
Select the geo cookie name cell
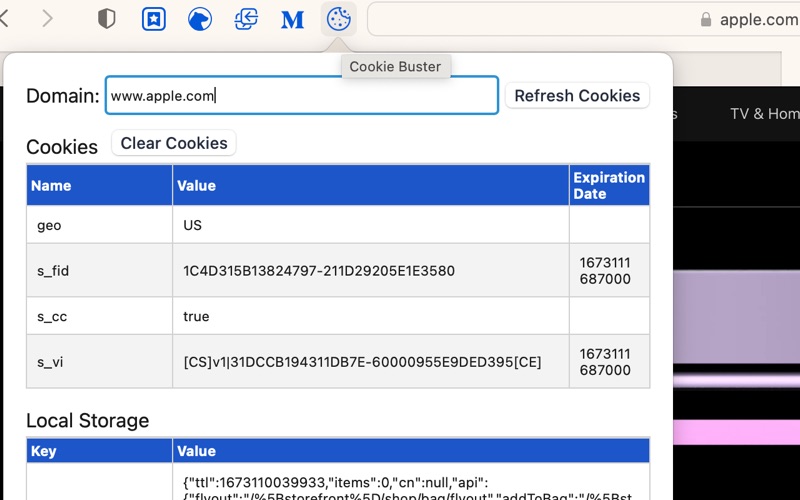[x=99, y=225]
